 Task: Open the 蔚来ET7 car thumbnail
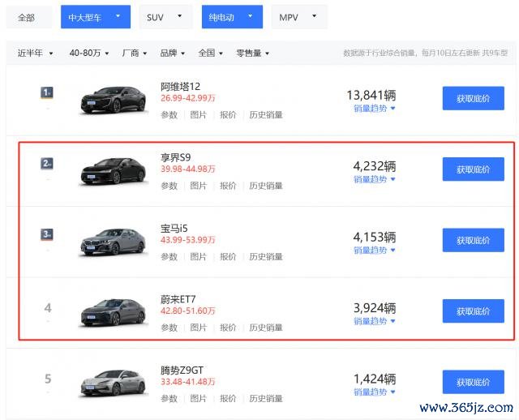click(x=114, y=313)
